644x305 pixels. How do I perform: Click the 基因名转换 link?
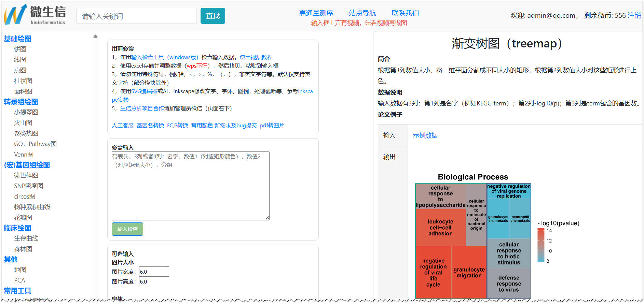[150, 126]
